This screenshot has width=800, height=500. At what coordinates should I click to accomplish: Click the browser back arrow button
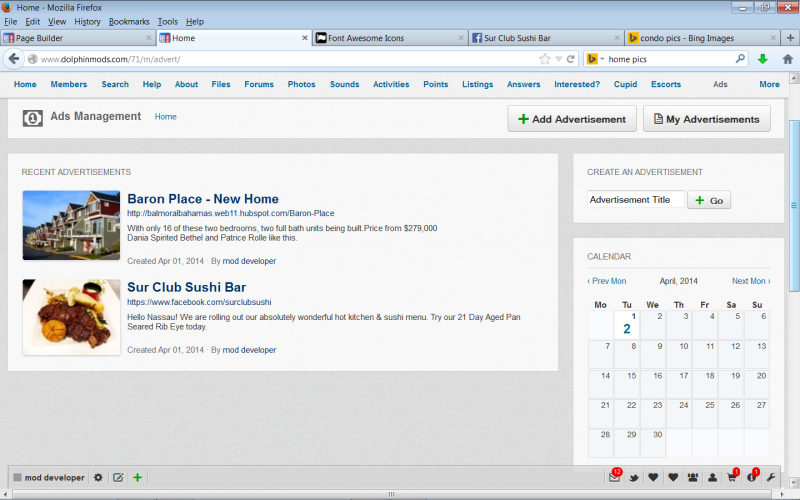[x=14, y=59]
